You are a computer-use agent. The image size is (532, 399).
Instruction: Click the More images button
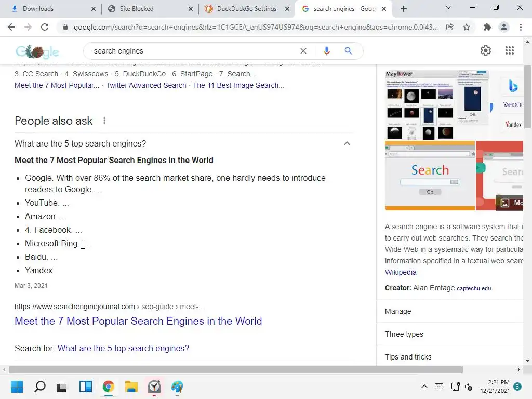(x=510, y=203)
